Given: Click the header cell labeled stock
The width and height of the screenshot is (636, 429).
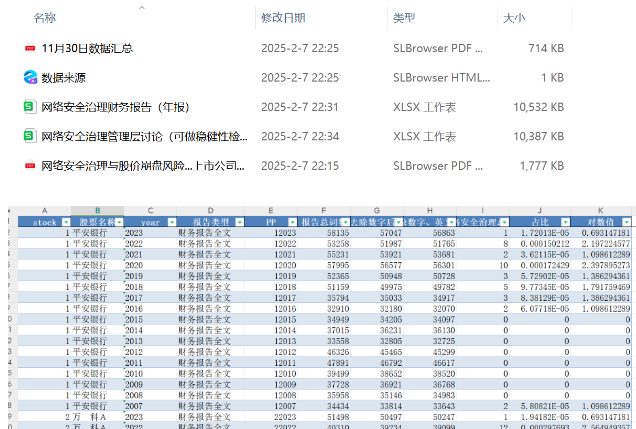Looking at the screenshot, I should 45,222.
